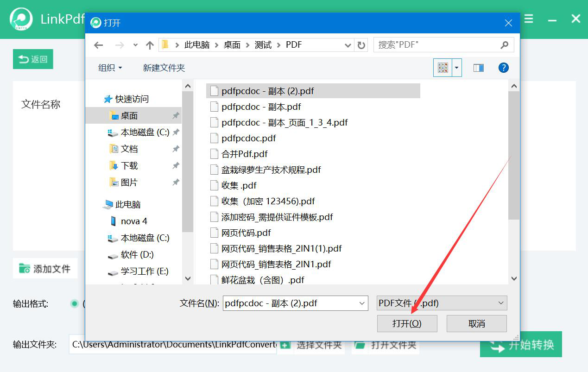This screenshot has width=588, height=372.
Task: Click file icon of pdfpcdoc.pdf
Action: coord(214,138)
